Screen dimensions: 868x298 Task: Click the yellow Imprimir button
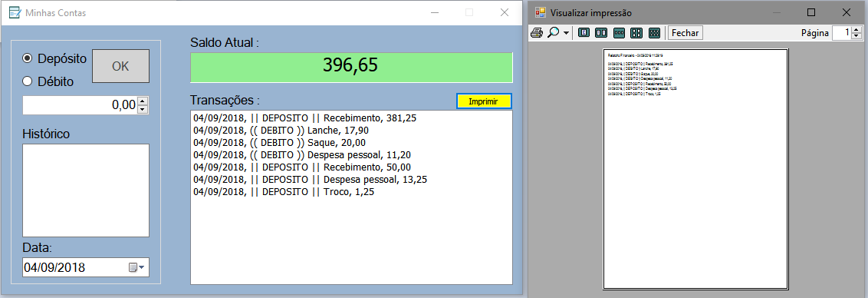[485, 101]
